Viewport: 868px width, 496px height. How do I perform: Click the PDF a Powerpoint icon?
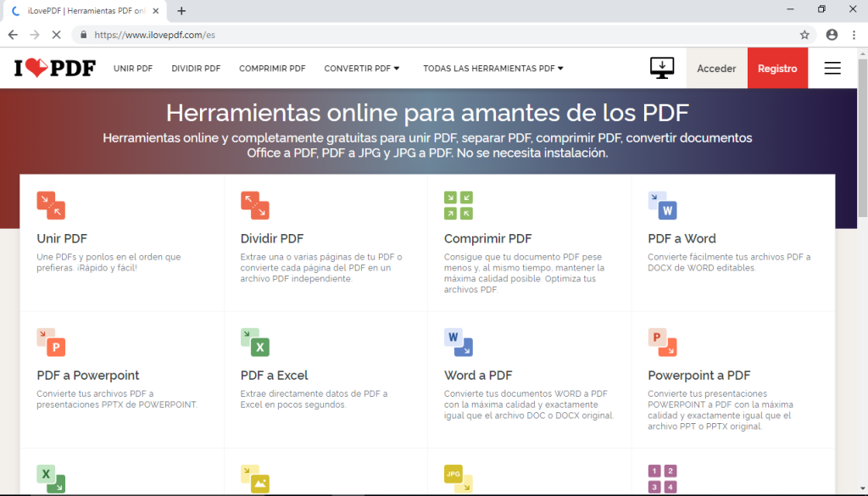[51, 342]
